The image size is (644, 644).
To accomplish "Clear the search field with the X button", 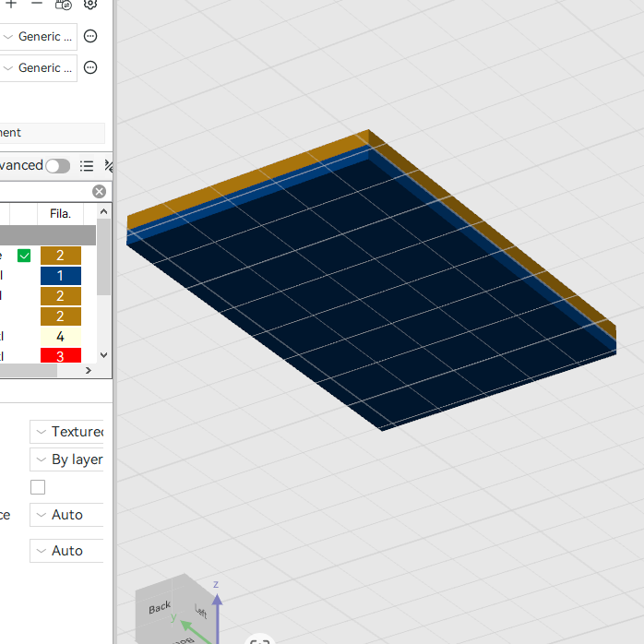I will (99, 191).
